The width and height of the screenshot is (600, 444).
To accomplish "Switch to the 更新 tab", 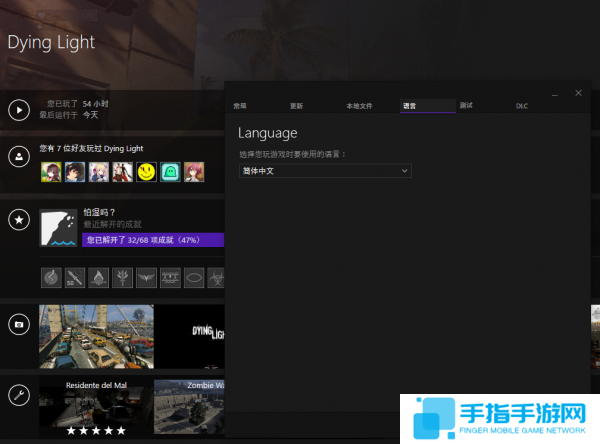I will click(x=296, y=105).
